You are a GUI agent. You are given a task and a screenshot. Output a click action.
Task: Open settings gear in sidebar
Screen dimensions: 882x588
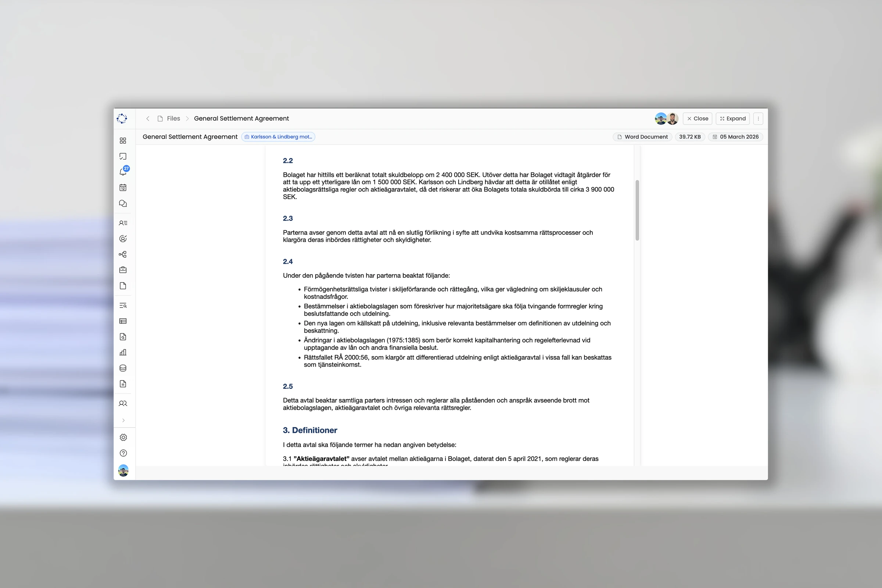point(123,438)
